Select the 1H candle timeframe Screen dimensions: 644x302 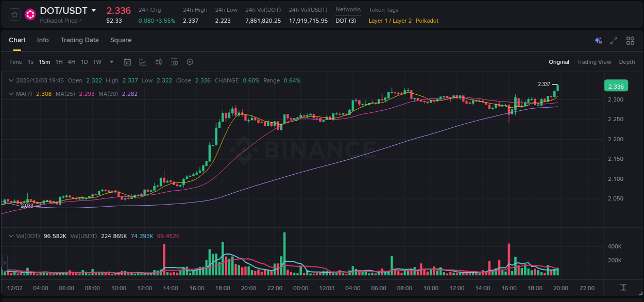[58, 62]
